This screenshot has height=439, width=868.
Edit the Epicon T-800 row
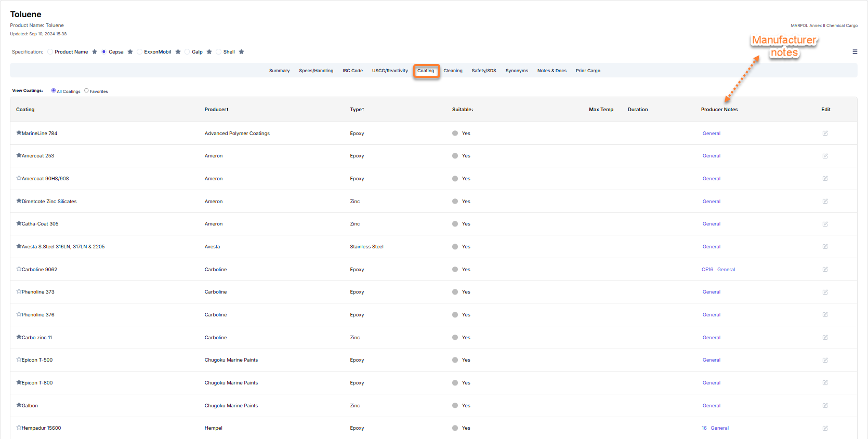pyautogui.click(x=825, y=383)
